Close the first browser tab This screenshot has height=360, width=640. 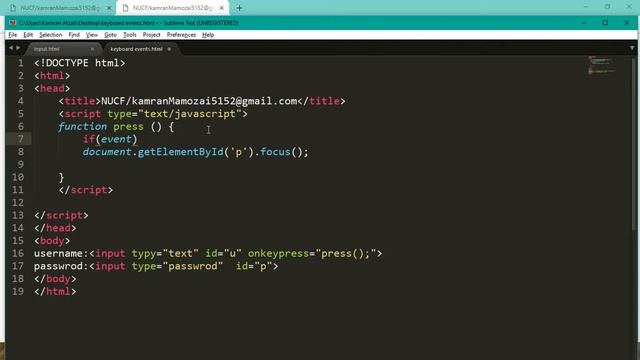[109, 8]
